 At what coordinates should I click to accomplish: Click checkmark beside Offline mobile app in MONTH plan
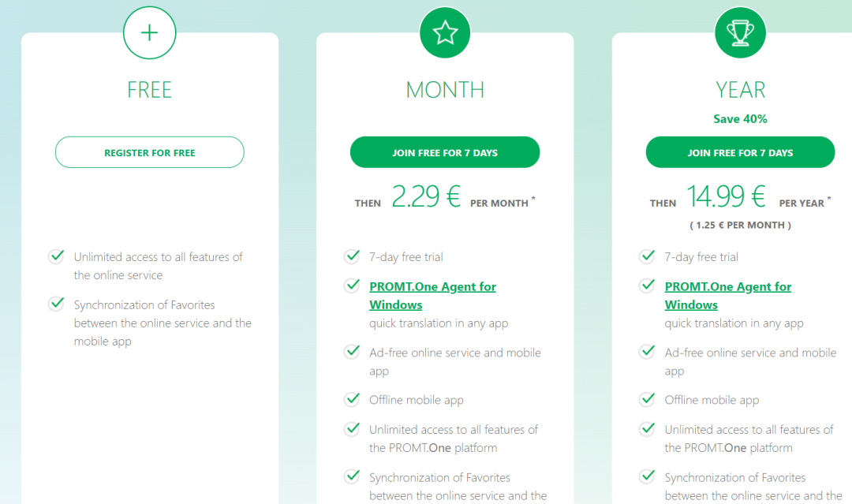coord(352,399)
